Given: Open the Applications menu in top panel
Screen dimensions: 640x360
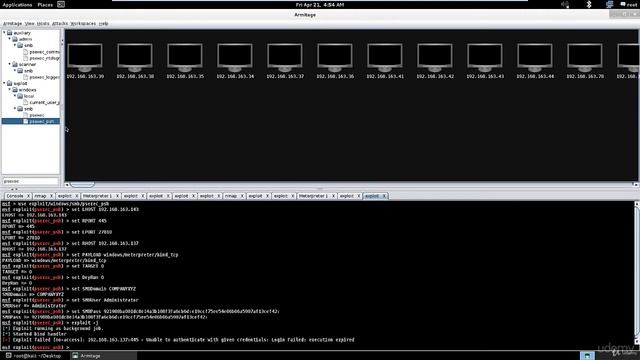Looking at the screenshot, I should (17, 4).
